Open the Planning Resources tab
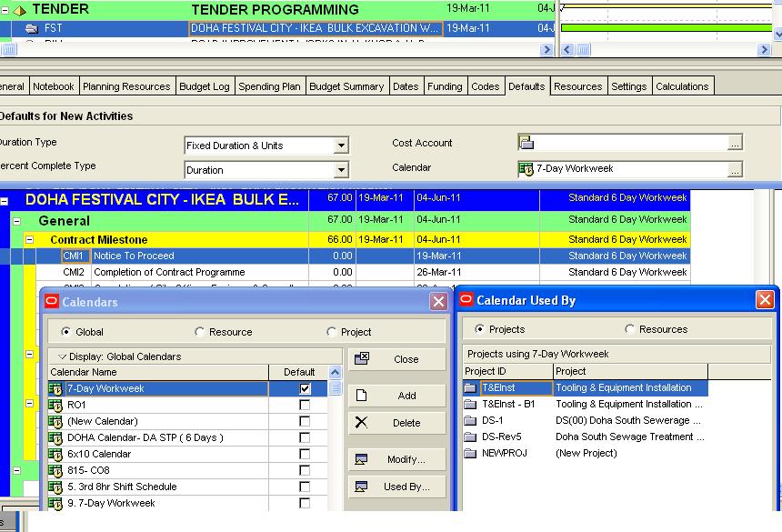 (126, 86)
